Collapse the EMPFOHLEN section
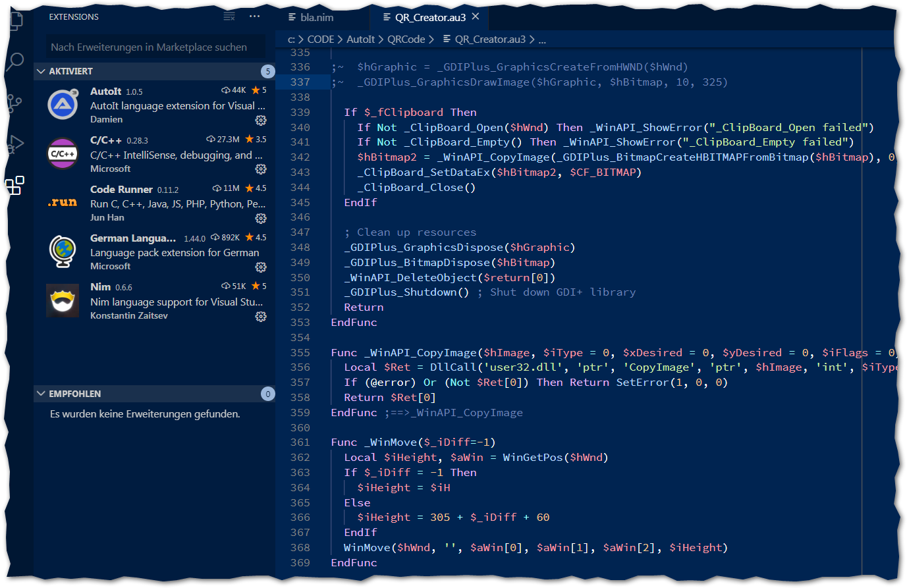This screenshot has height=588, width=907. [x=41, y=394]
